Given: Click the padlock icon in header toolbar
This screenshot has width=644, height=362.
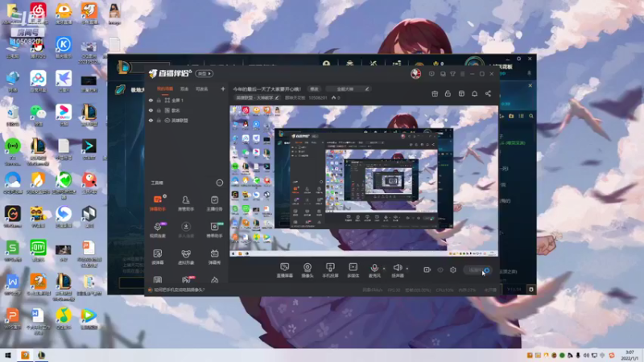Looking at the screenshot, I should click(x=448, y=94).
